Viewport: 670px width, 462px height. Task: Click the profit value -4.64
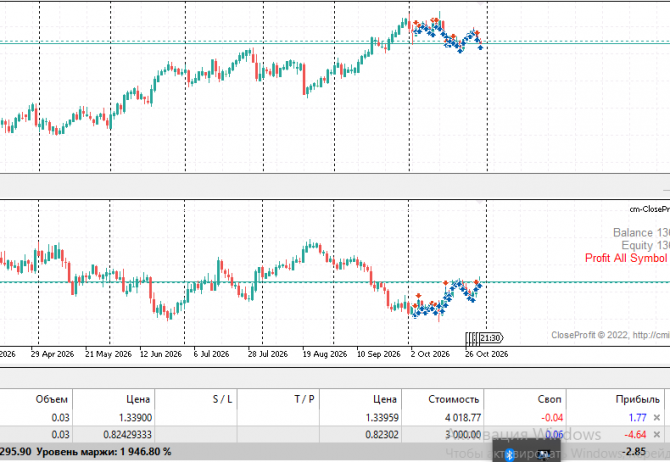(635, 435)
